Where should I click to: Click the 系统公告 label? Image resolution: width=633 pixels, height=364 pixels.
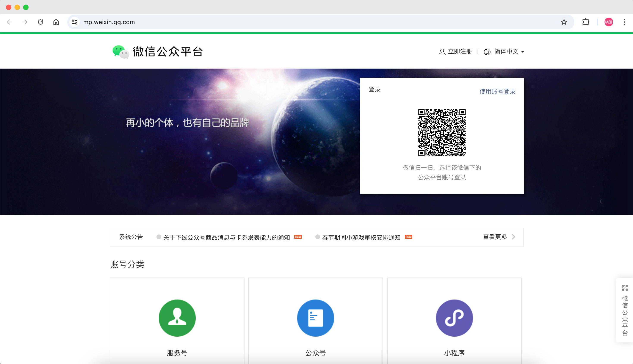pos(131,237)
